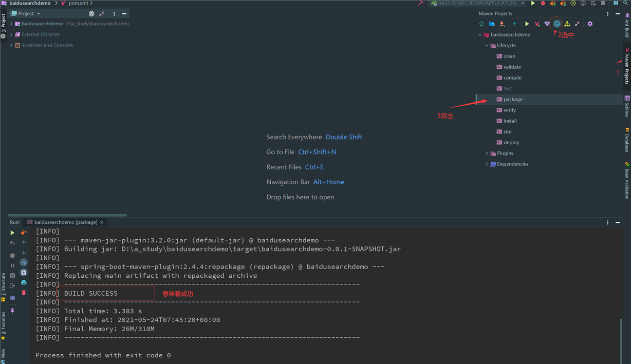Stop the process from main toolbar

pos(603,3)
